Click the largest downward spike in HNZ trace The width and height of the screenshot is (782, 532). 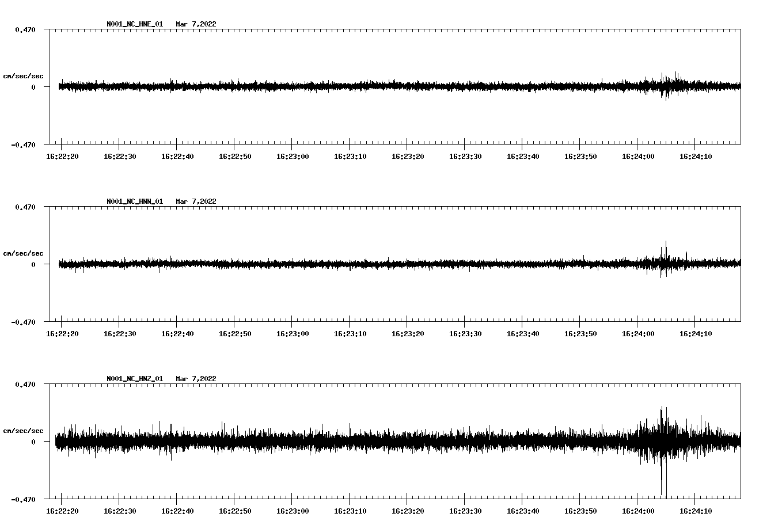[x=666, y=478]
